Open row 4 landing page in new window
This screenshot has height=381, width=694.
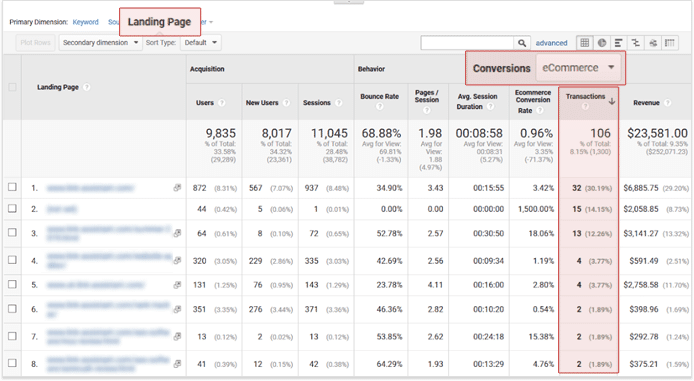click(x=177, y=261)
